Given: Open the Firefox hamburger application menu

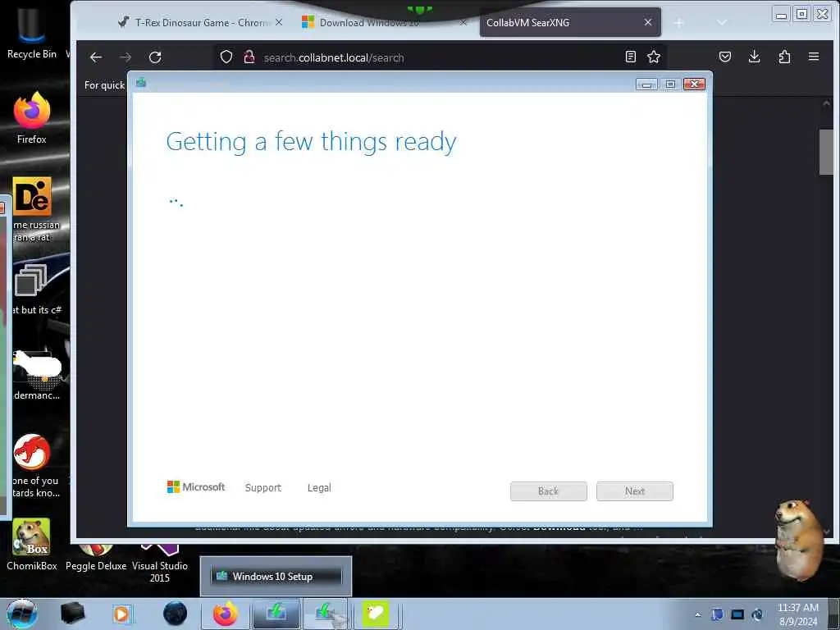Looking at the screenshot, I should (x=814, y=57).
